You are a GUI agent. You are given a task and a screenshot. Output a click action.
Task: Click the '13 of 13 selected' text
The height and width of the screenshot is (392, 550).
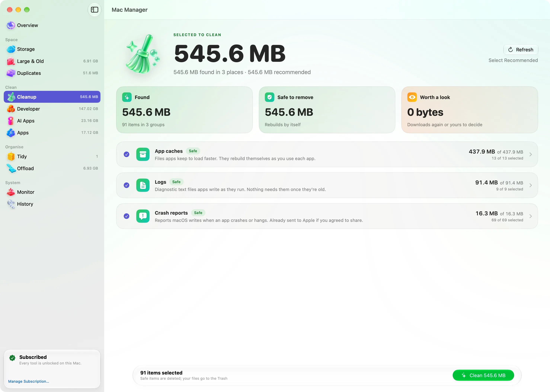click(x=507, y=158)
